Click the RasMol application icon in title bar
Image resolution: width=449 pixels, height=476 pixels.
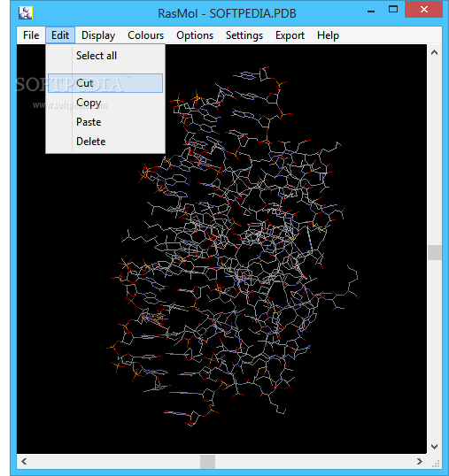[x=26, y=13]
